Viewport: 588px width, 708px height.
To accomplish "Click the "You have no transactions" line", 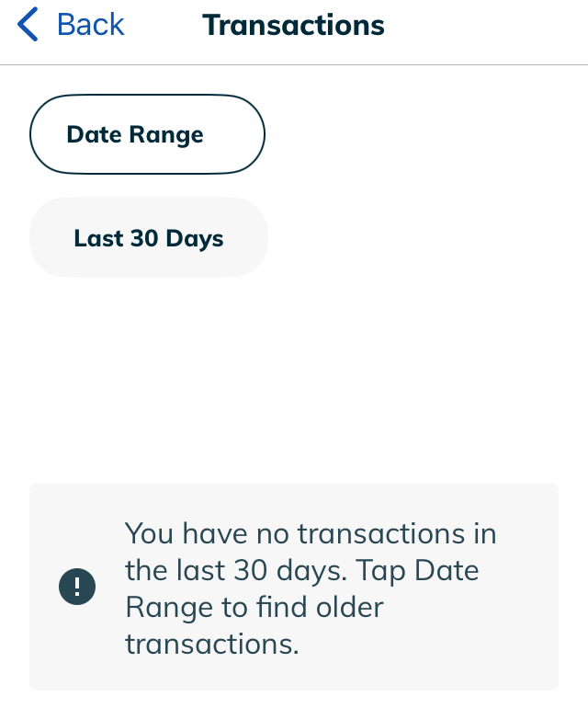I will coord(310,533).
